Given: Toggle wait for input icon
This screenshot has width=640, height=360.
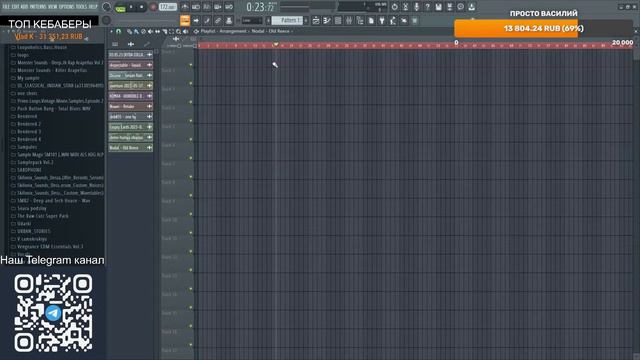Looking at the screenshot, I should 196,7.
